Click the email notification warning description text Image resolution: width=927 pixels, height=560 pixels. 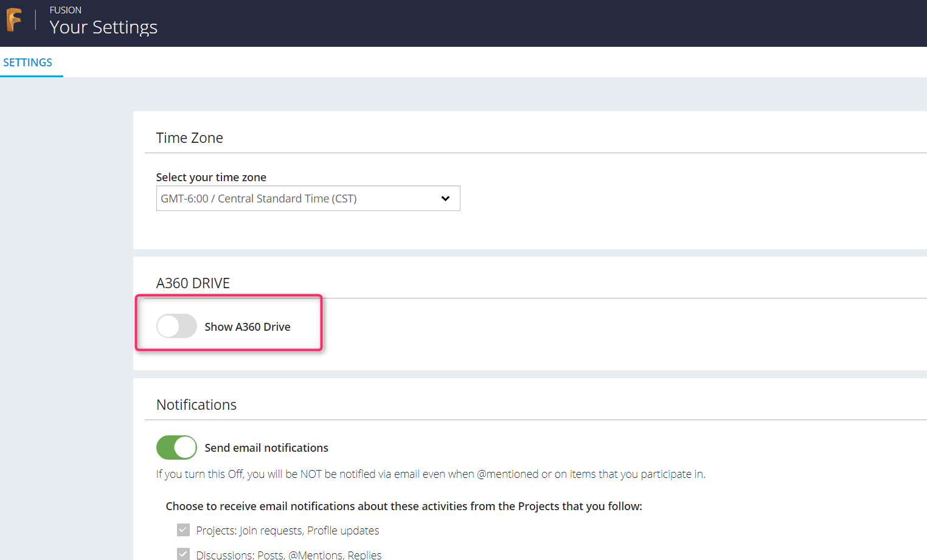pos(431,474)
